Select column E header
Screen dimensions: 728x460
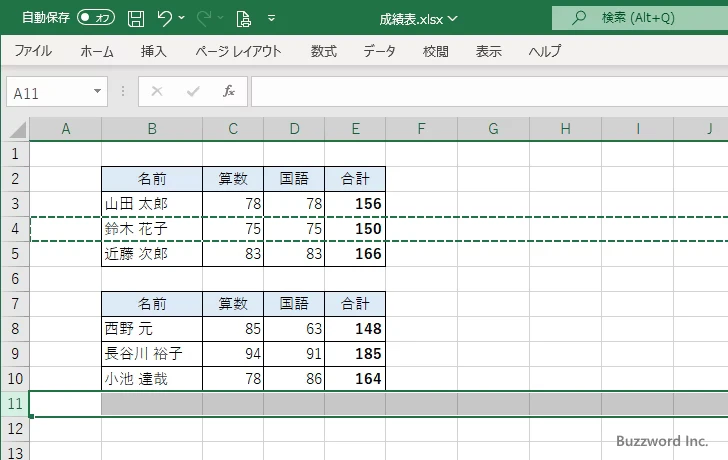click(355, 129)
